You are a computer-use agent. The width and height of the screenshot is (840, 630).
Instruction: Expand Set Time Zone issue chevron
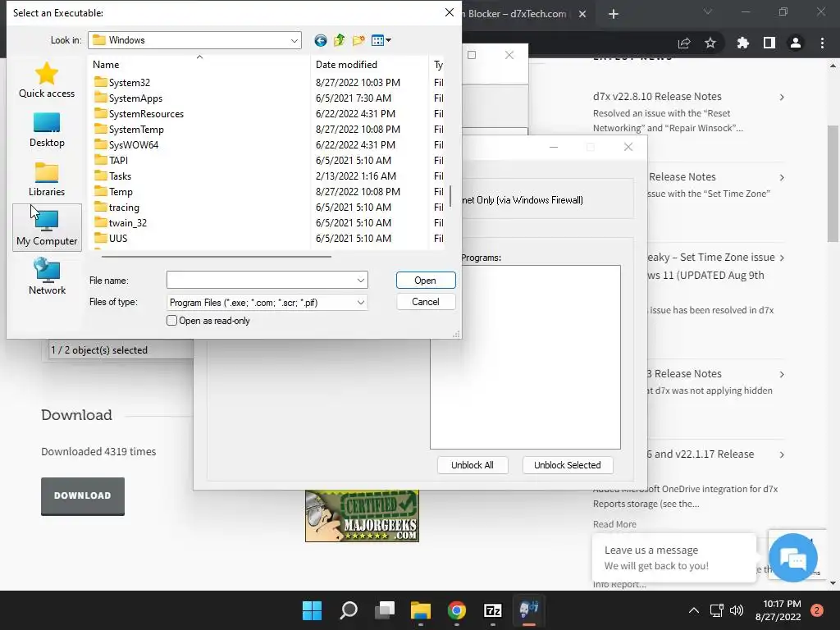pos(782,258)
